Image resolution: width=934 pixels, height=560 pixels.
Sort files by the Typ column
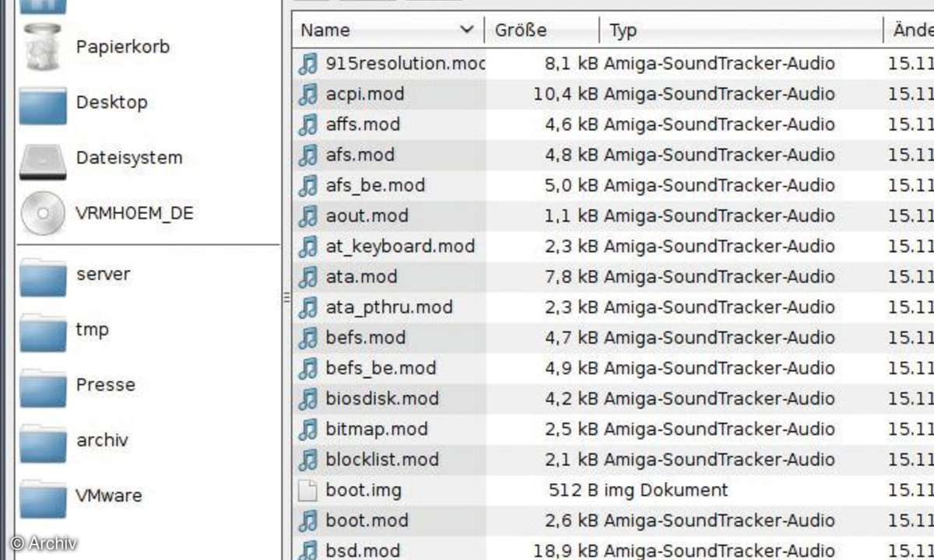point(741,30)
